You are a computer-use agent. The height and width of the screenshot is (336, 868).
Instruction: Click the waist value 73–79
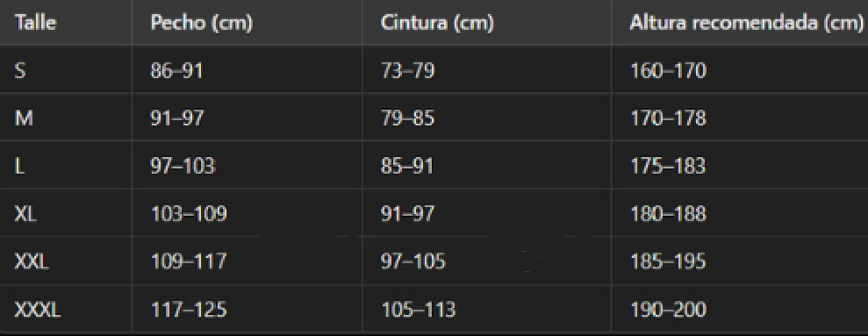click(x=407, y=71)
